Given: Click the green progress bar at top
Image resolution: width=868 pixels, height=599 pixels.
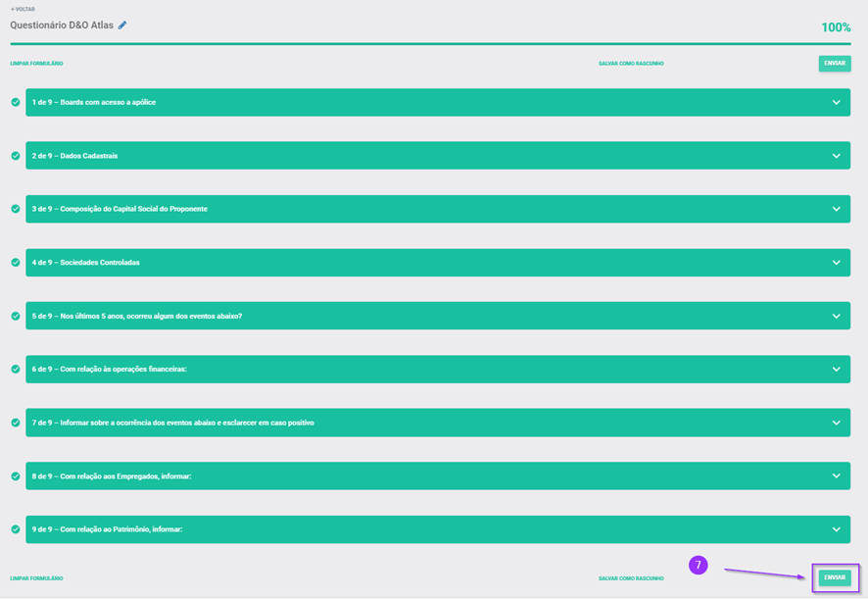Looking at the screenshot, I should tap(431, 44).
